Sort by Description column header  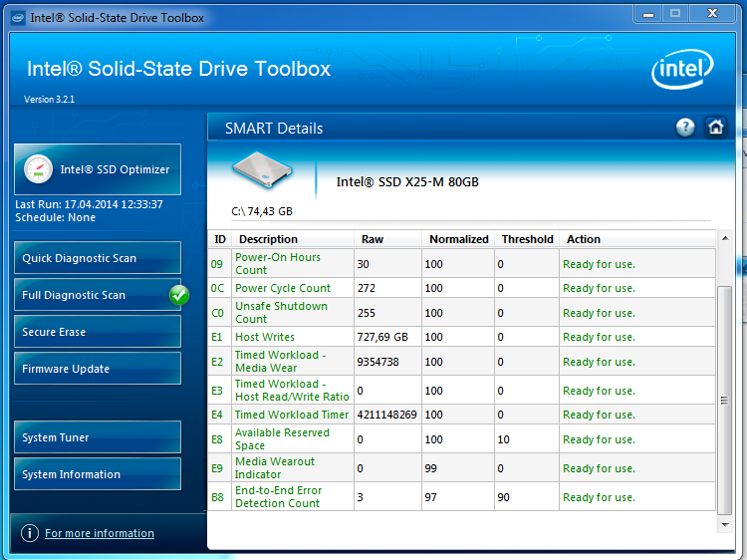[x=293, y=239]
